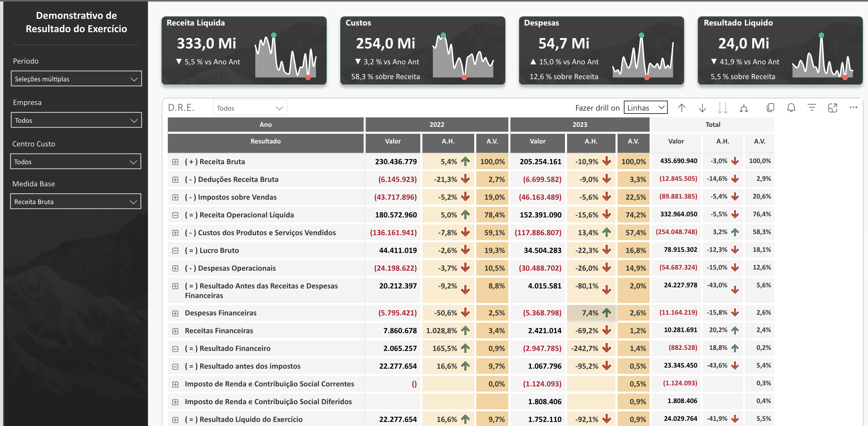Open the Empresa dropdown

pyautogui.click(x=76, y=120)
